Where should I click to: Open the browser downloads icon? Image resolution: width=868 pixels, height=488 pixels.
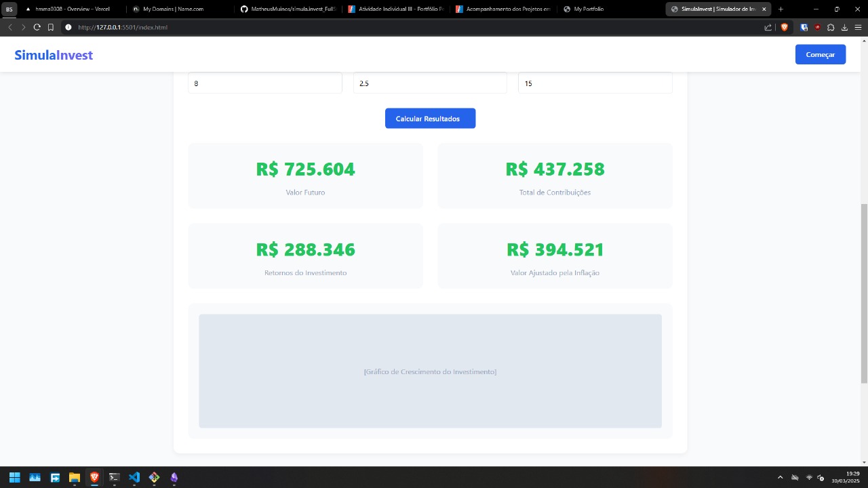844,27
